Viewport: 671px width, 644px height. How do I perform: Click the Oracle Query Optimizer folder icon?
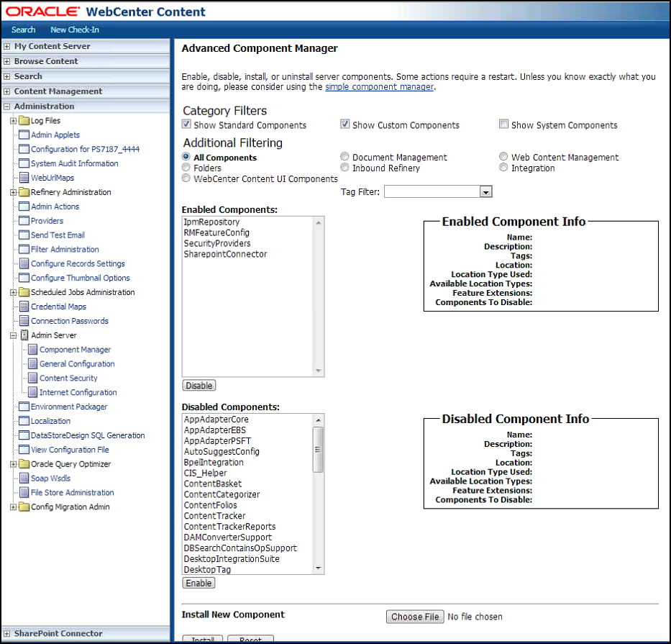pyautogui.click(x=24, y=464)
